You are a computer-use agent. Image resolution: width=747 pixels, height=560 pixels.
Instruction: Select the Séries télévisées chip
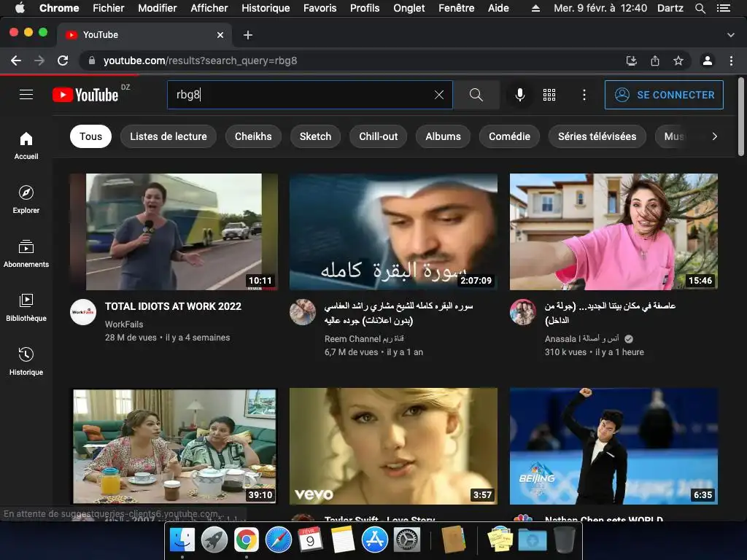[x=597, y=136]
